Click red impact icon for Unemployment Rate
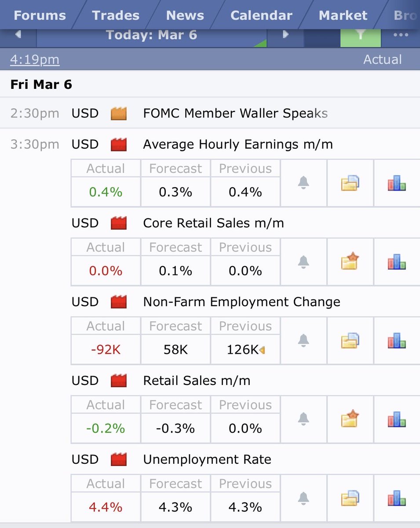The width and height of the screenshot is (420, 528). (119, 459)
